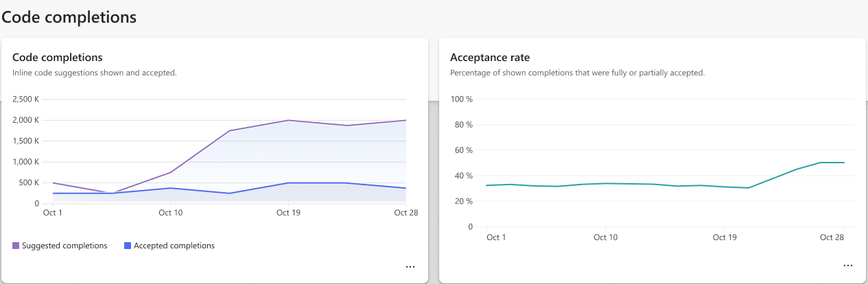Click the Code completions card title

coord(58,57)
